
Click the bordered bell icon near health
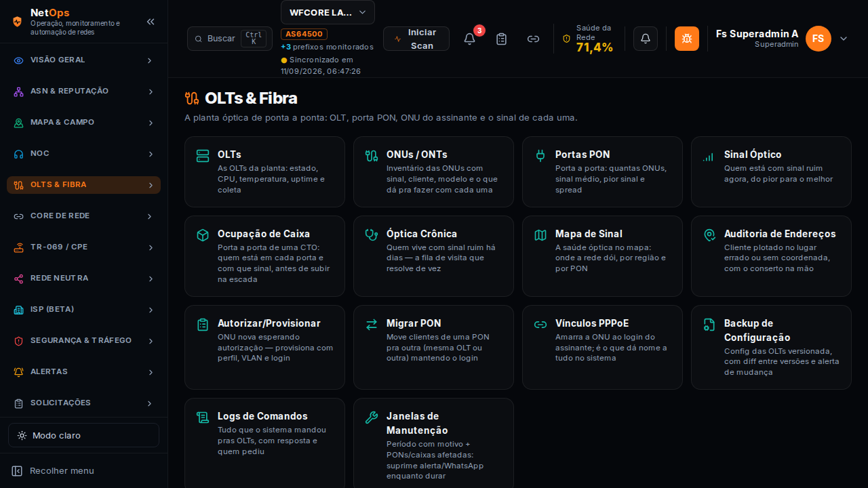(x=646, y=39)
